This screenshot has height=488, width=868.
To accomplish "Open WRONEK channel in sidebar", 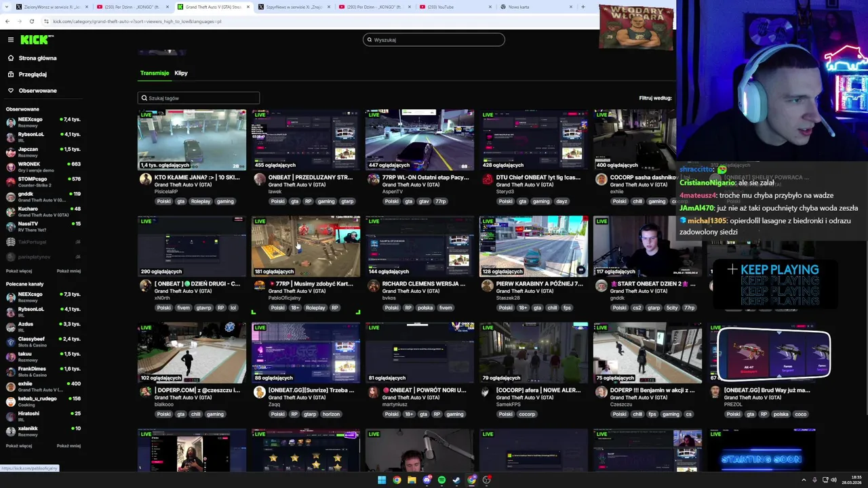I will tap(43, 166).
